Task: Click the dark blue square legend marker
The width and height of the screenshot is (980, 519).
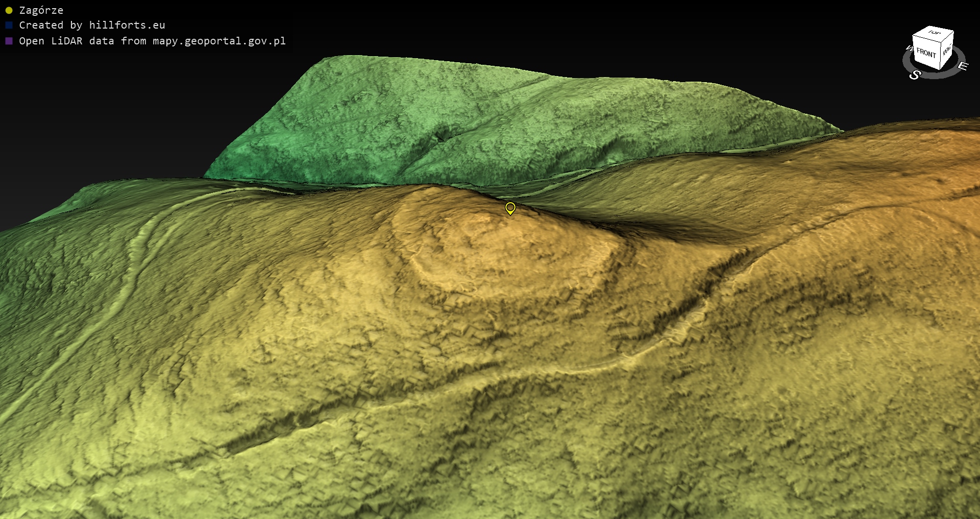Action: click(x=9, y=25)
